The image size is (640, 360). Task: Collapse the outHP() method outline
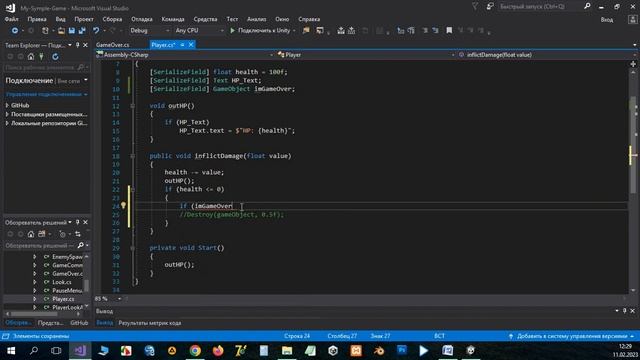coord(133,106)
